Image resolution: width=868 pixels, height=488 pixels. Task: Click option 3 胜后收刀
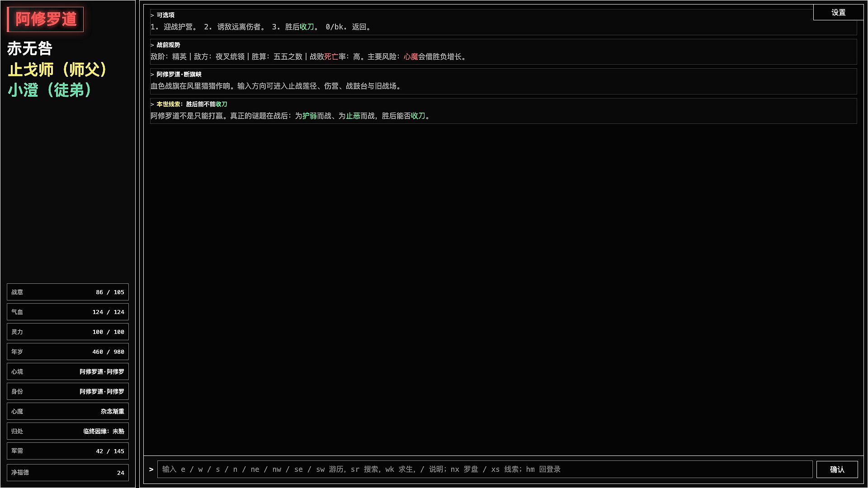tap(295, 27)
